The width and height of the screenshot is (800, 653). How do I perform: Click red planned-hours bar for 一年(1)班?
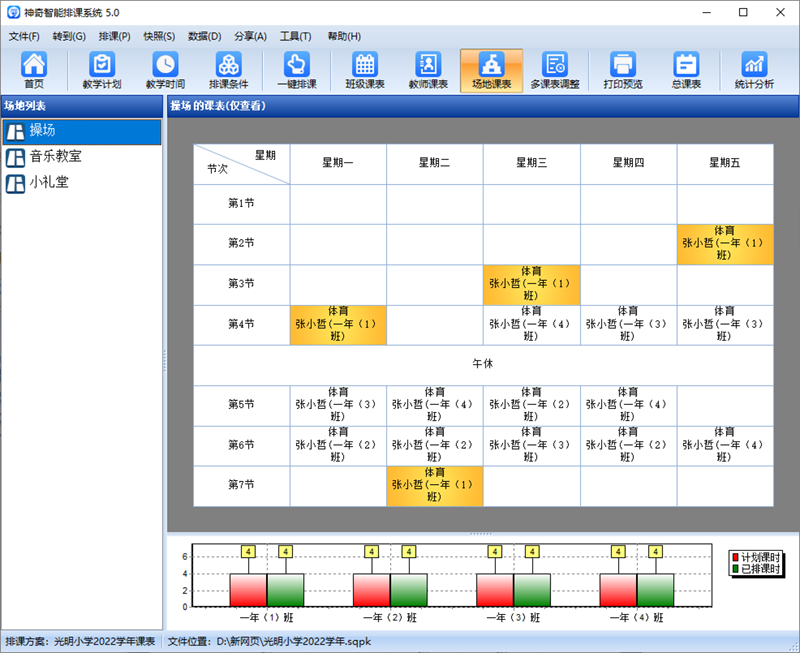pos(248,590)
